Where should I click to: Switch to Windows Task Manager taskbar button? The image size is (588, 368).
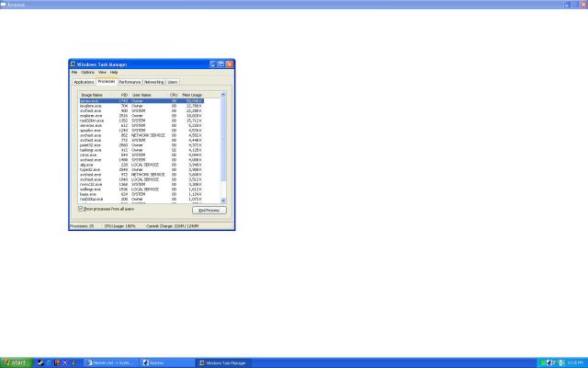pyautogui.click(x=224, y=362)
